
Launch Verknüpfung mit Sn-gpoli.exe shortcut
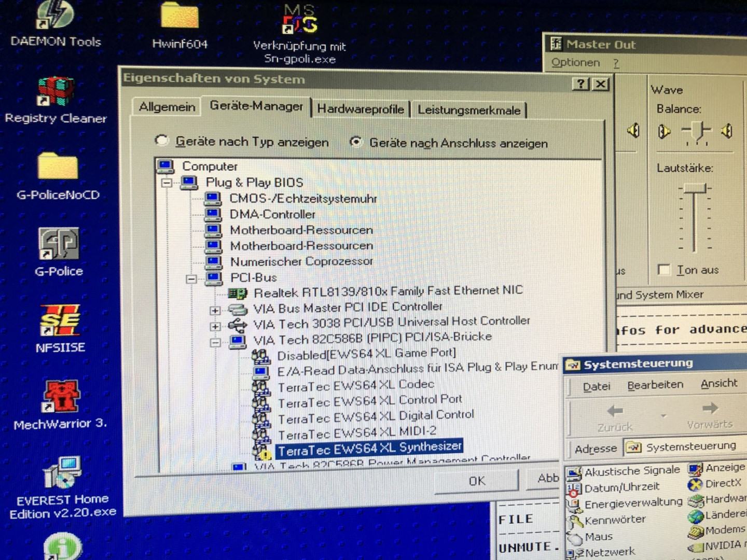pos(300,34)
